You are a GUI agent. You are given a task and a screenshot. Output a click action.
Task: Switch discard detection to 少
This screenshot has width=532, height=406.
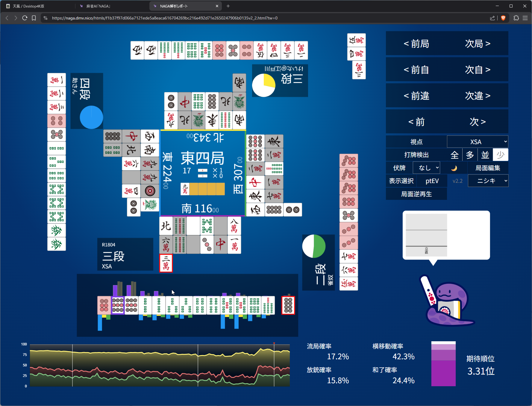(500, 155)
